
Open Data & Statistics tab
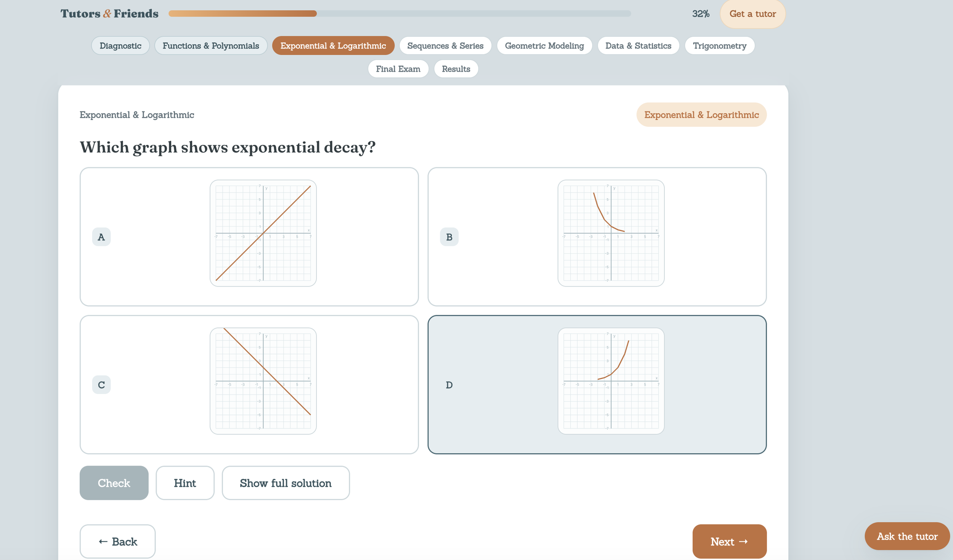coord(638,46)
